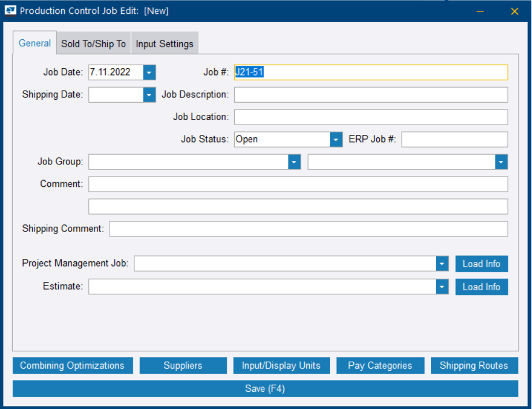Screen dimensions: 532x409
Task: Open the first Job Group dropdown
Action: (294, 162)
